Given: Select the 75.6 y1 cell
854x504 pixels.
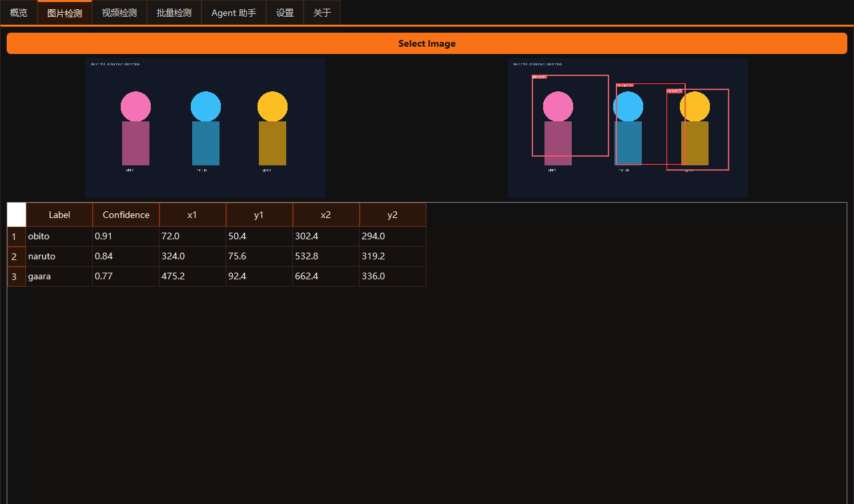Looking at the screenshot, I should (260, 257).
